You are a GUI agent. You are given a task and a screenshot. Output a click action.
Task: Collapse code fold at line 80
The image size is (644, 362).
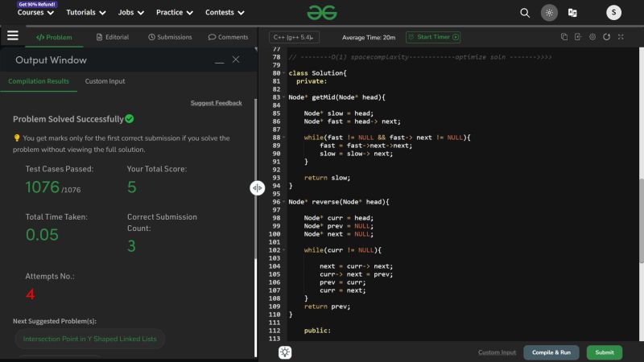tap(284, 73)
